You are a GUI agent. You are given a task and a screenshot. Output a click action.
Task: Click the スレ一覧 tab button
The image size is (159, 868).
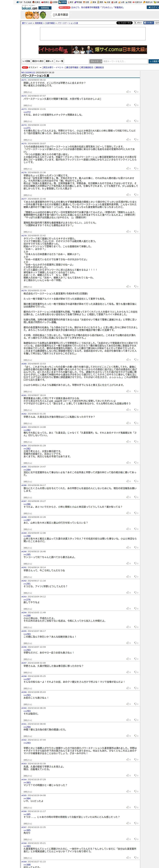click(59, 61)
